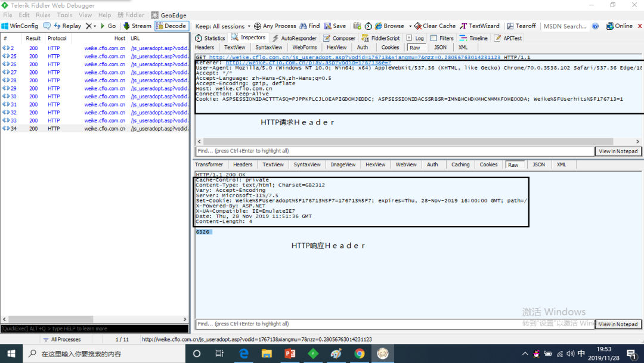Select request WebForms tab
This screenshot has width=644, height=363.
tap(305, 48)
